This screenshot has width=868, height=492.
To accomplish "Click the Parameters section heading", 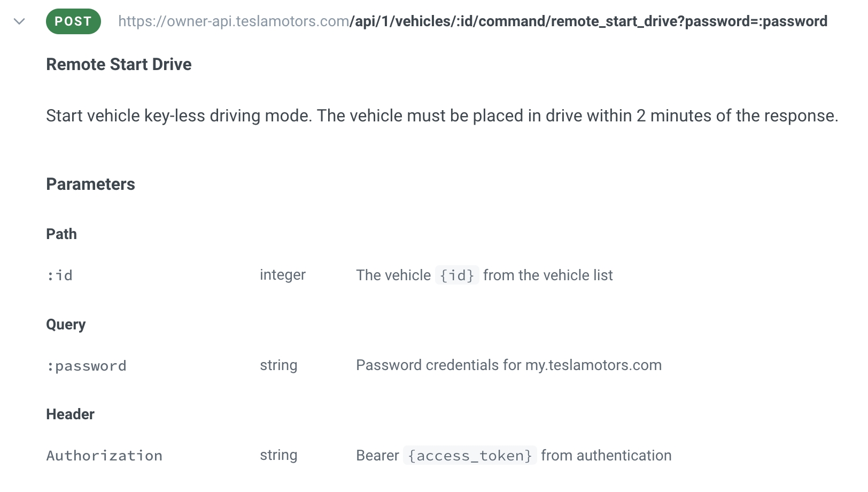I will (90, 184).
